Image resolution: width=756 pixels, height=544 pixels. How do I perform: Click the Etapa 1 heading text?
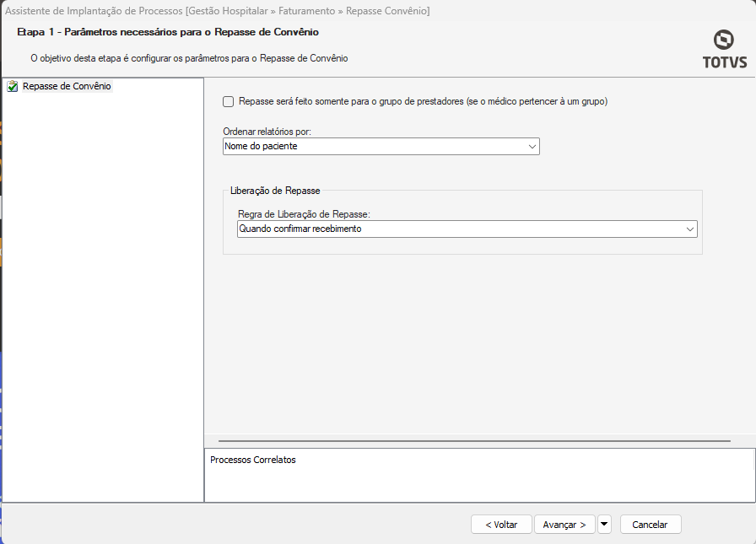point(168,32)
